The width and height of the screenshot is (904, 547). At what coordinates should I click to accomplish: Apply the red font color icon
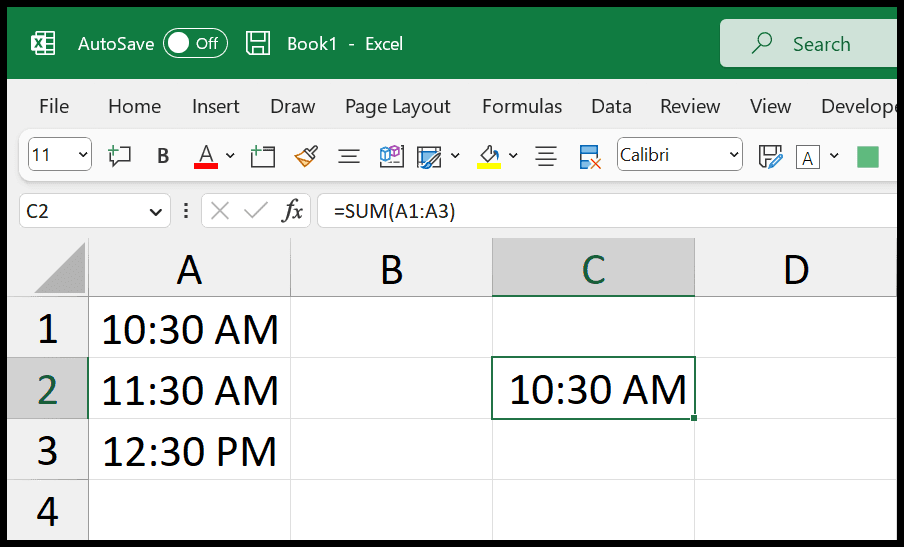pos(206,156)
